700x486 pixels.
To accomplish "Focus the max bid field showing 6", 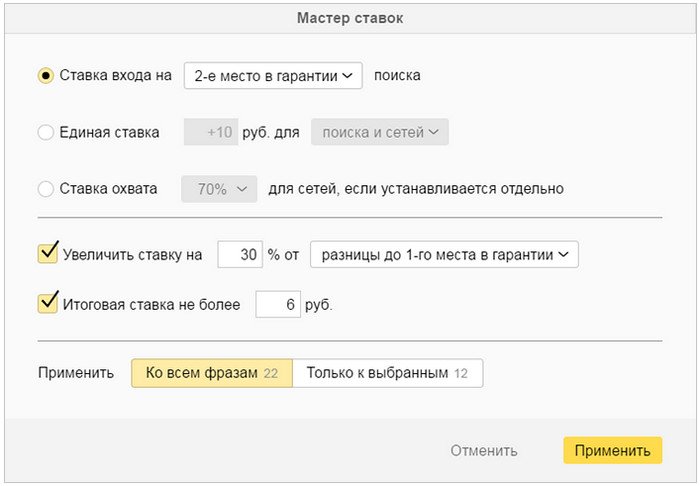I will 278,304.
